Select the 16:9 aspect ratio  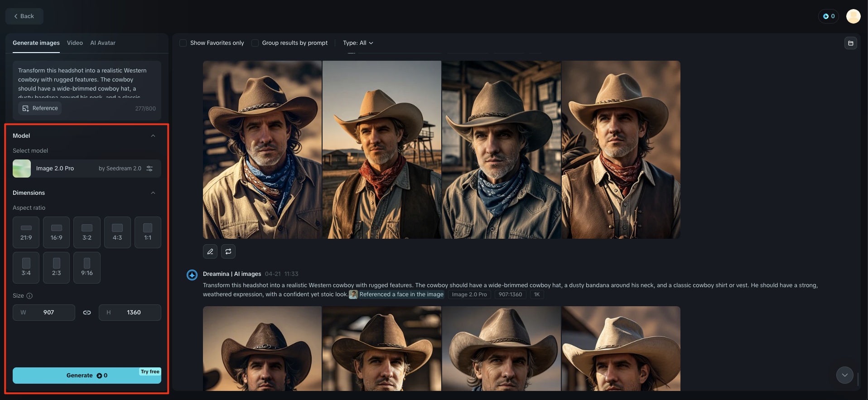click(57, 232)
